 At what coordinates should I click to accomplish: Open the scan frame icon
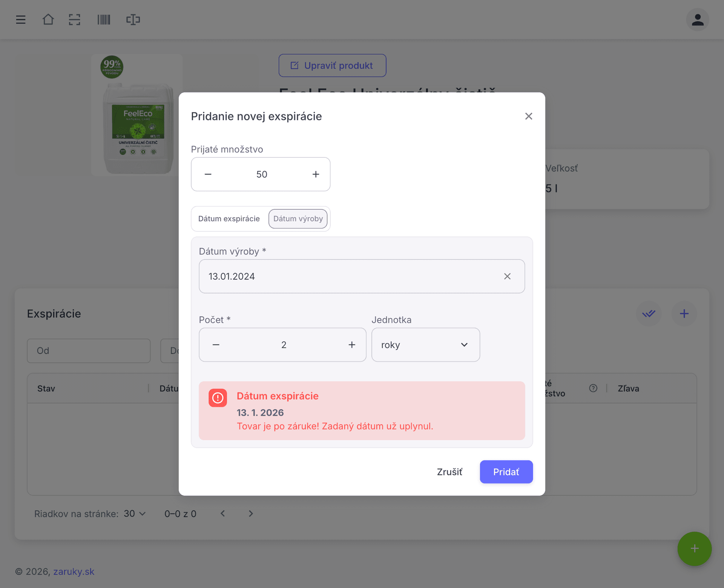(x=75, y=20)
